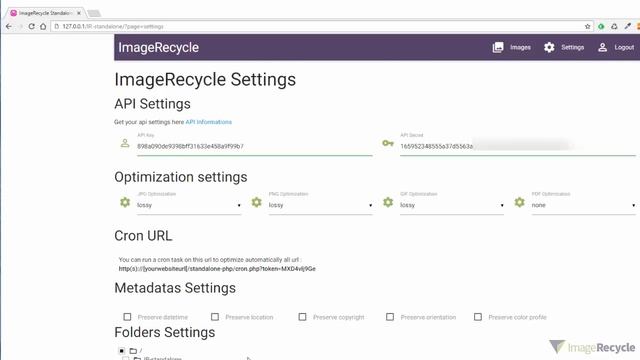Click the recycle extension icon in toolbar
The height and width of the screenshot is (360, 640).
pyautogui.click(x=614, y=26)
